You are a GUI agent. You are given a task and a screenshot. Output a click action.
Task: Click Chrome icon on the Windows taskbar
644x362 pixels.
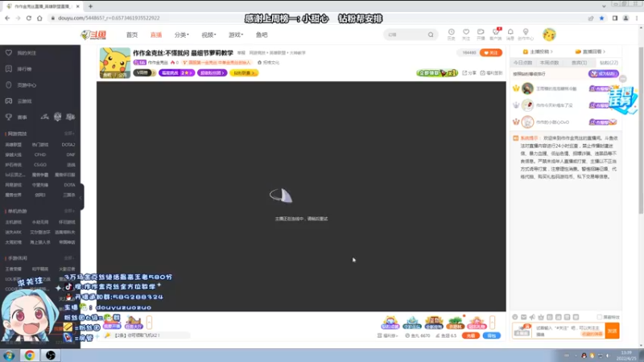pos(30,355)
